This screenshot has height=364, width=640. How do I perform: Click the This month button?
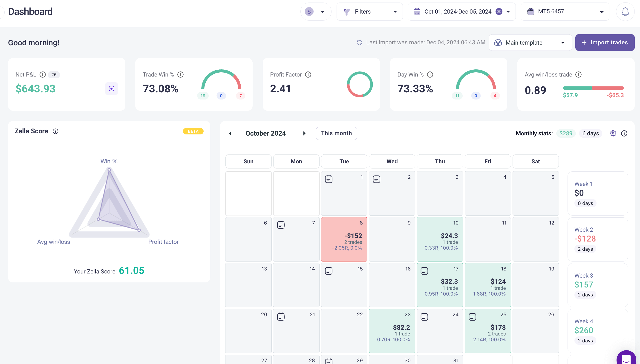336,133
